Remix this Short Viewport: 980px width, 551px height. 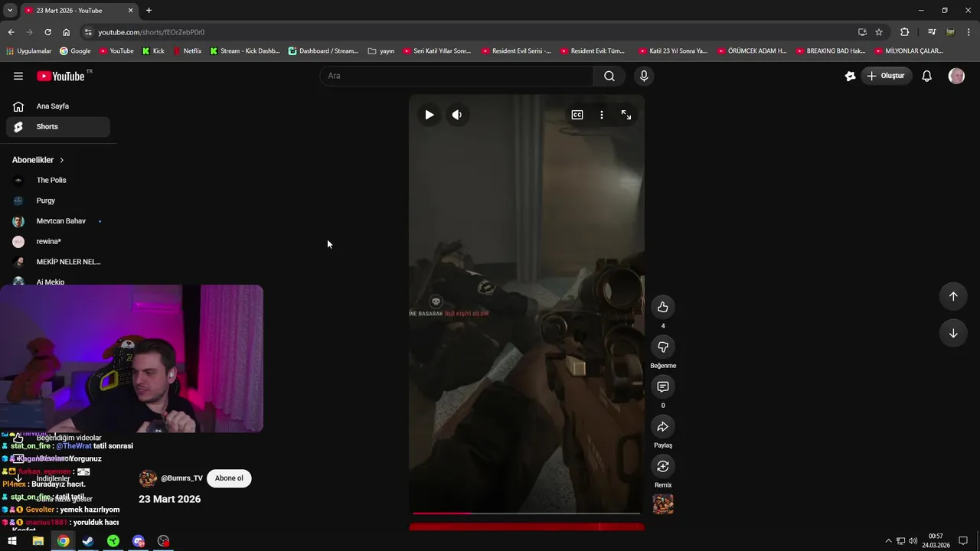point(663,466)
